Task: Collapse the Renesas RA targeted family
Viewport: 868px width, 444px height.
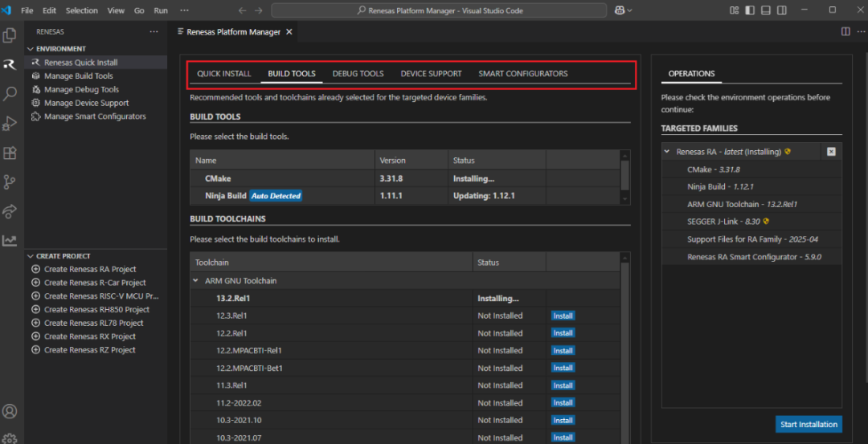Action: [x=666, y=152]
